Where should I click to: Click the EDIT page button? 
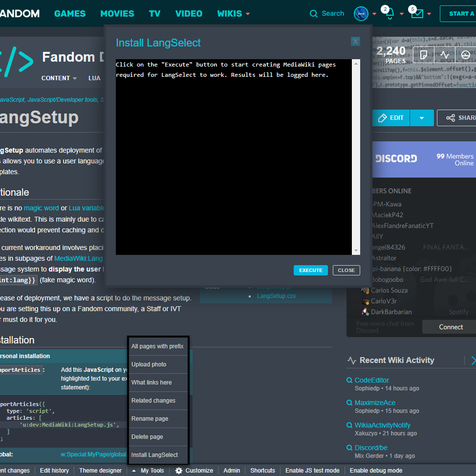[391, 117]
